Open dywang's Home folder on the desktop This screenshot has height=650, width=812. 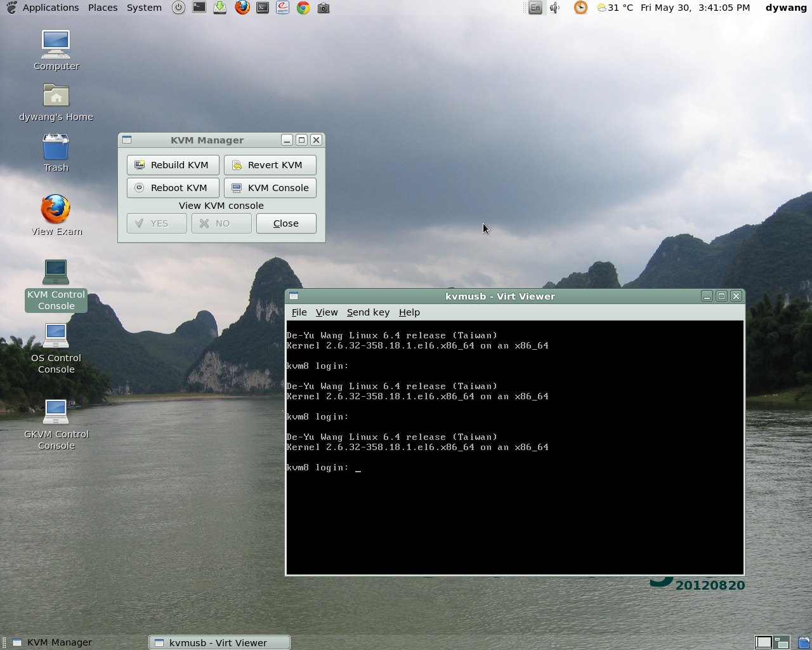(x=56, y=95)
